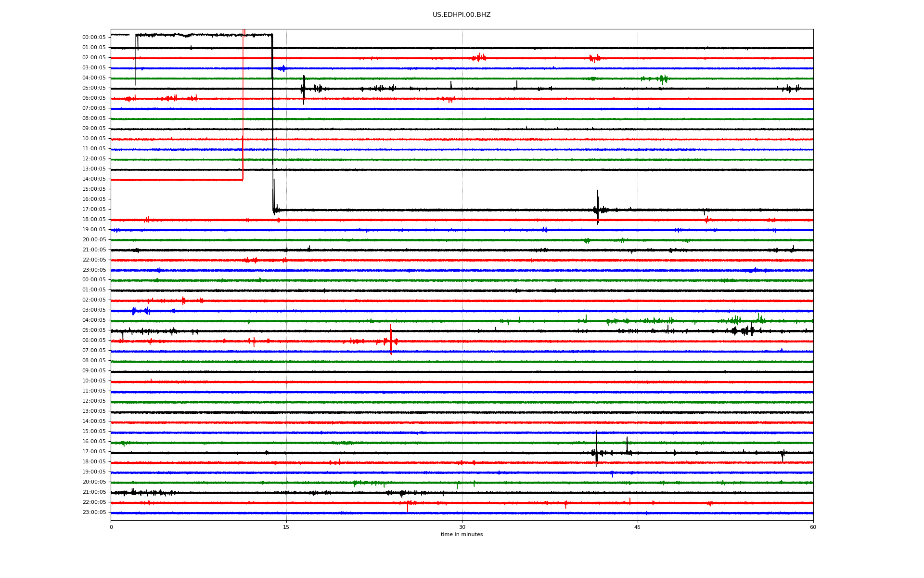Click the first-day 15:00:05 row label
Viewport: 924px width, 578px height.
pos(94,189)
